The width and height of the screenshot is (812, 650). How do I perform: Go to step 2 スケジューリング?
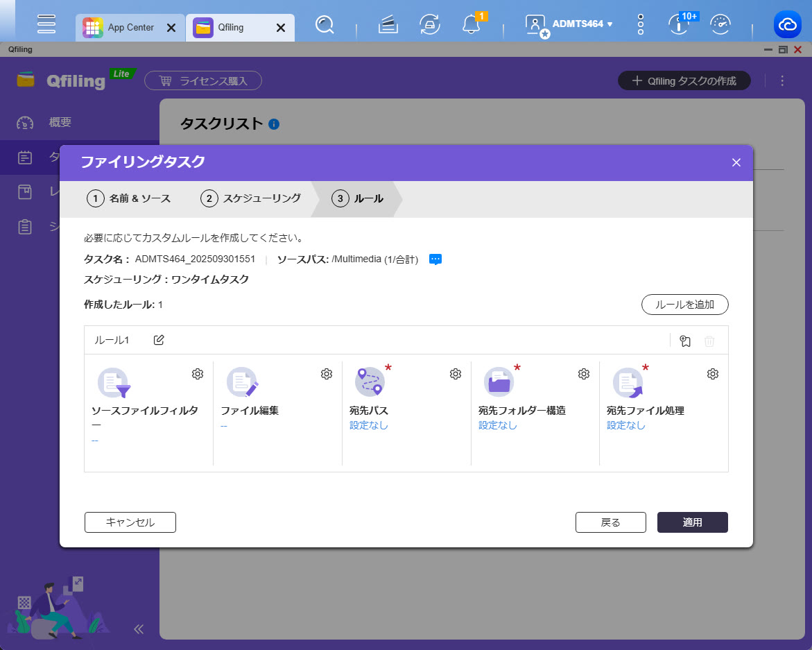click(x=251, y=198)
